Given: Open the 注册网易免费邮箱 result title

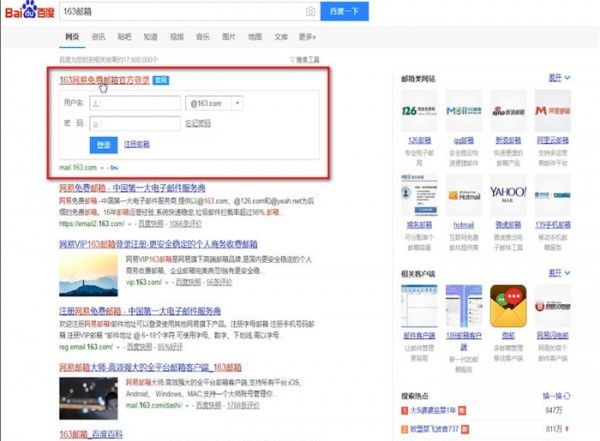Looking at the screenshot, I should (x=140, y=311).
